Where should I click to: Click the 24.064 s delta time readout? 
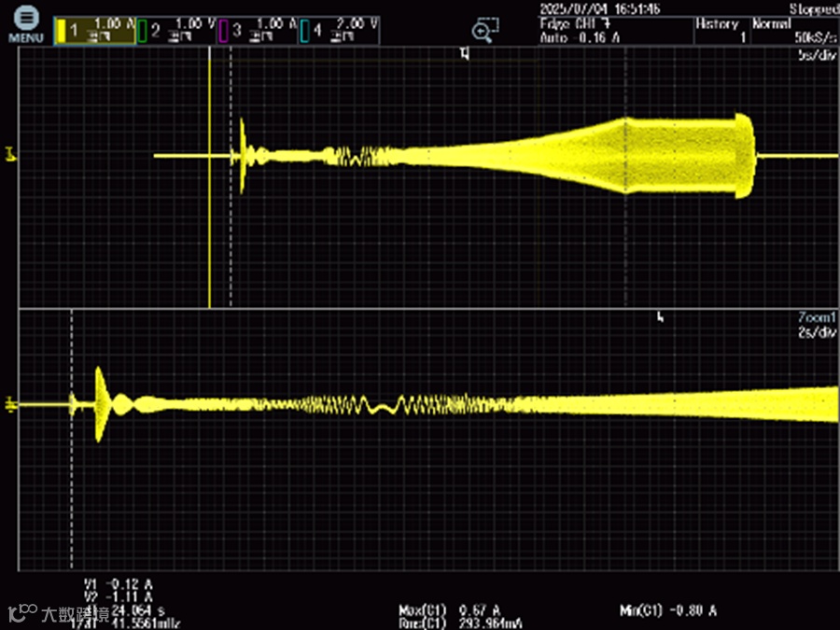click(138, 610)
